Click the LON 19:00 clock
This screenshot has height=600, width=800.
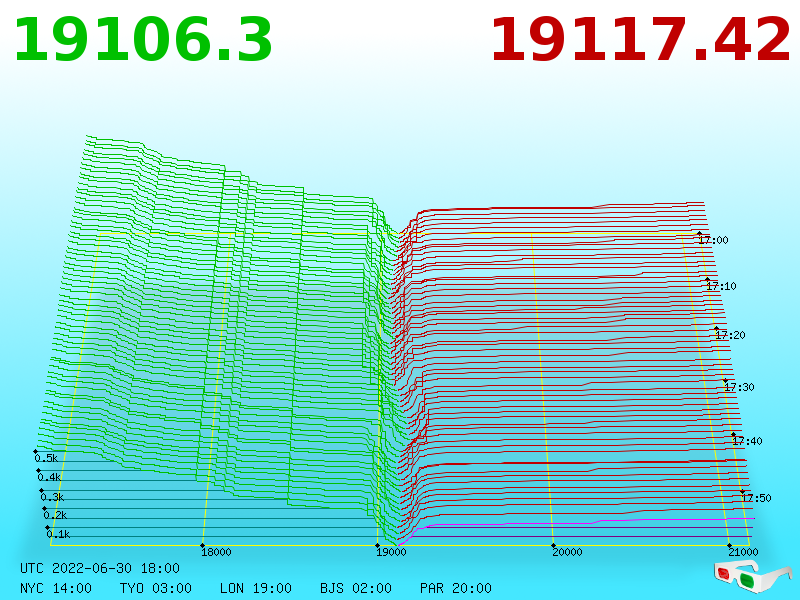(256, 588)
